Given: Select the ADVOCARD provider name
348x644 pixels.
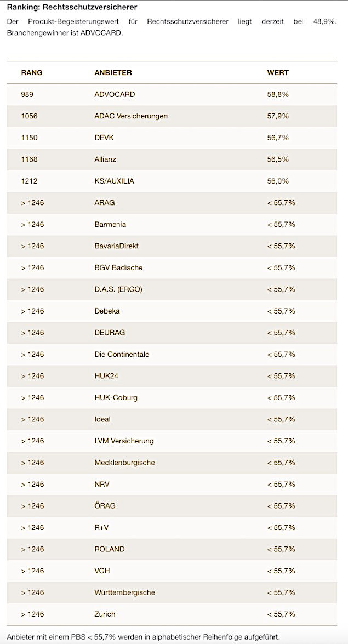Looking at the screenshot, I should pos(115,94).
